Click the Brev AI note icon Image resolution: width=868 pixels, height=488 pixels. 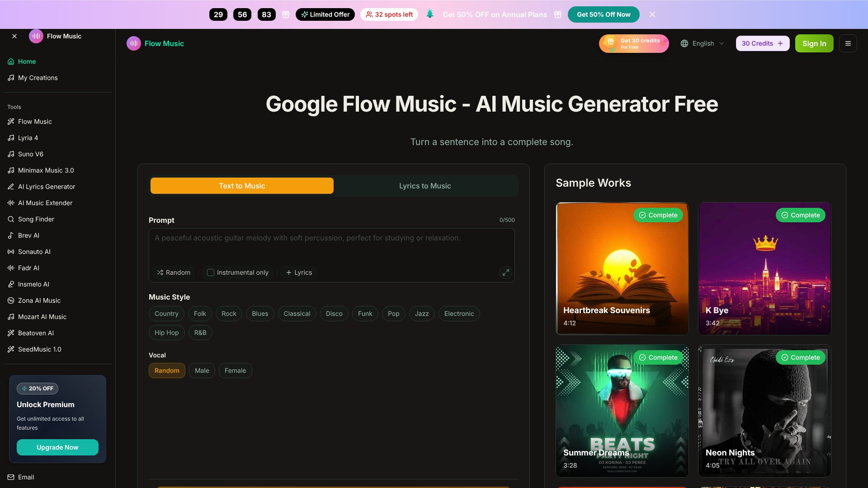[x=11, y=235]
